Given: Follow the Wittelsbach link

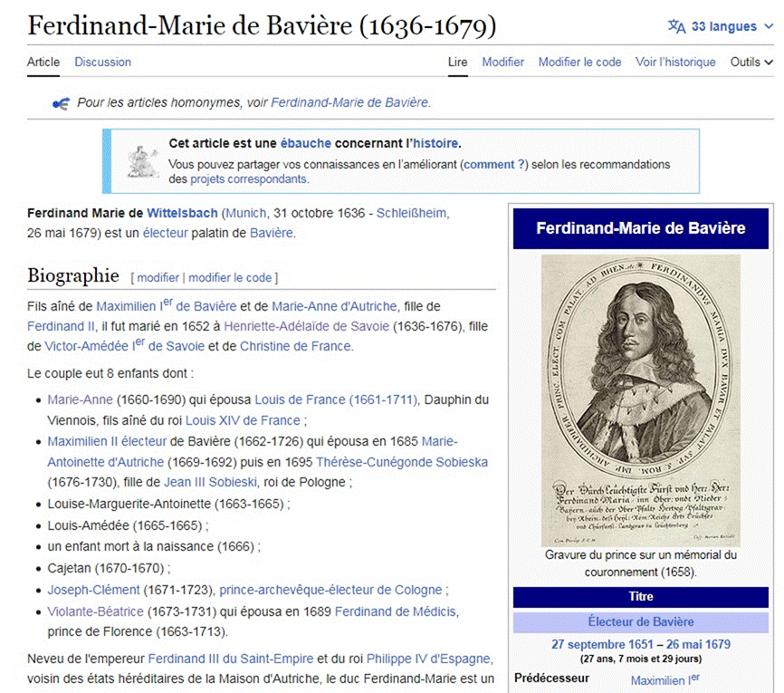Looking at the screenshot, I should [182, 213].
